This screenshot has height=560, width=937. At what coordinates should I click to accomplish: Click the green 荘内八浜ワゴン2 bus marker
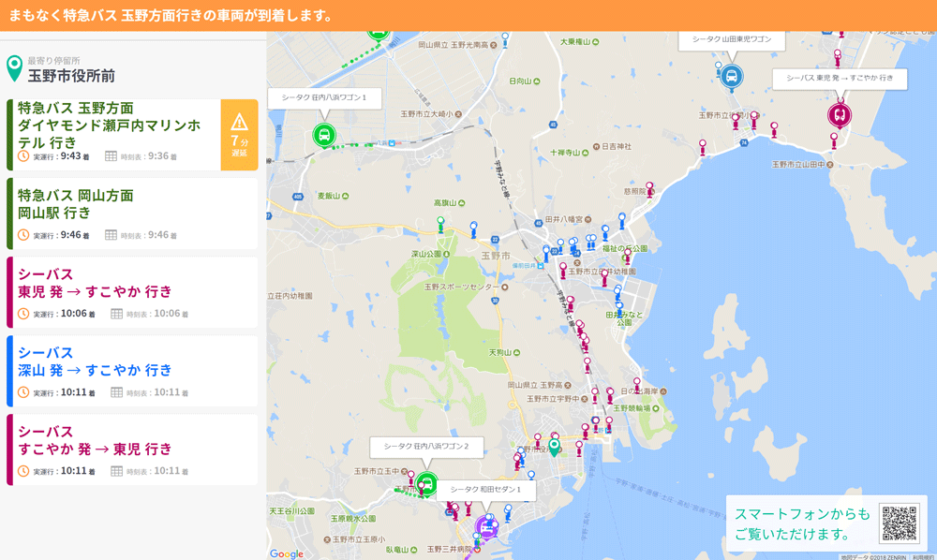click(426, 483)
